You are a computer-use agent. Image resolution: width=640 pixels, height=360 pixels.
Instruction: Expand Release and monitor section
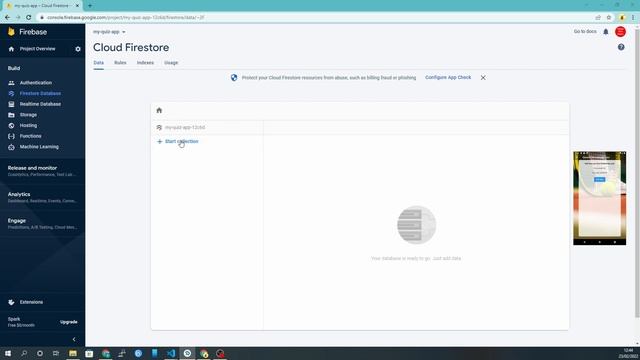pyautogui.click(x=42, y=171)
